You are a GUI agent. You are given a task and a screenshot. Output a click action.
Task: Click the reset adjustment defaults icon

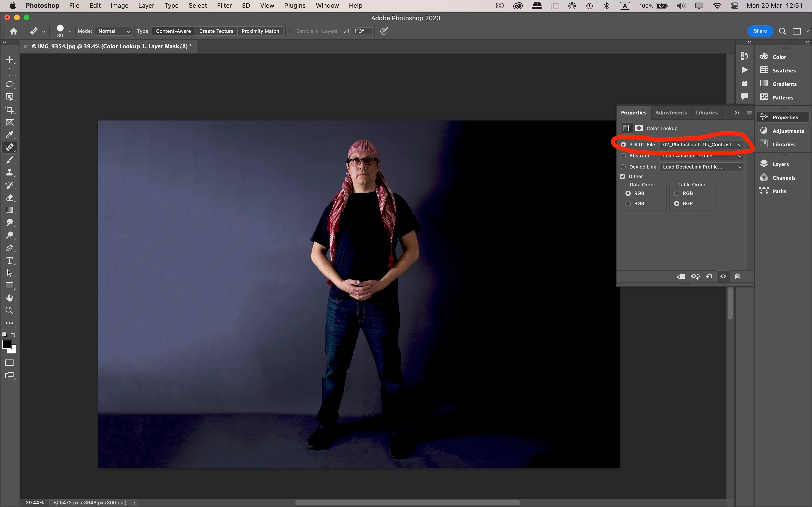tap(709, 277)
